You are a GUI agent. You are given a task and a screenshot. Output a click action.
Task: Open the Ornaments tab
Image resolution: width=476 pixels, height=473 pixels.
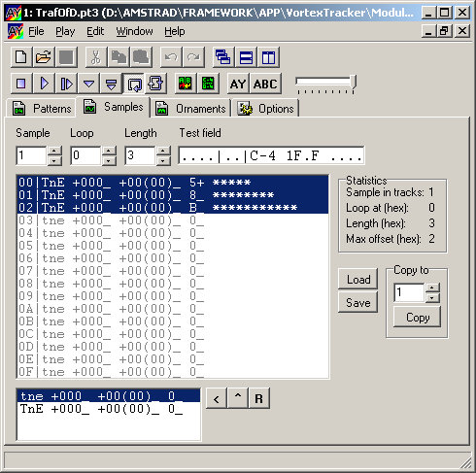(x=190, y=108)
